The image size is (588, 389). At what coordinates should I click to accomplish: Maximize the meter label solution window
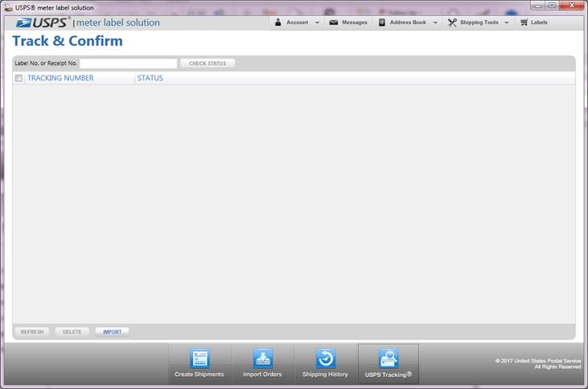[x=552, y=6]
